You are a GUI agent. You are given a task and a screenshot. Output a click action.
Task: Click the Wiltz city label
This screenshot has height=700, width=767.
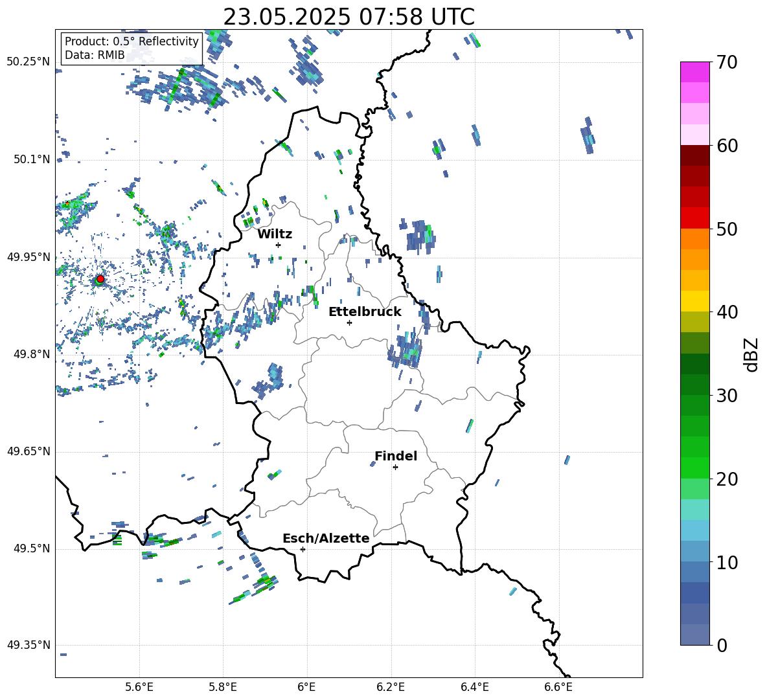275,234
